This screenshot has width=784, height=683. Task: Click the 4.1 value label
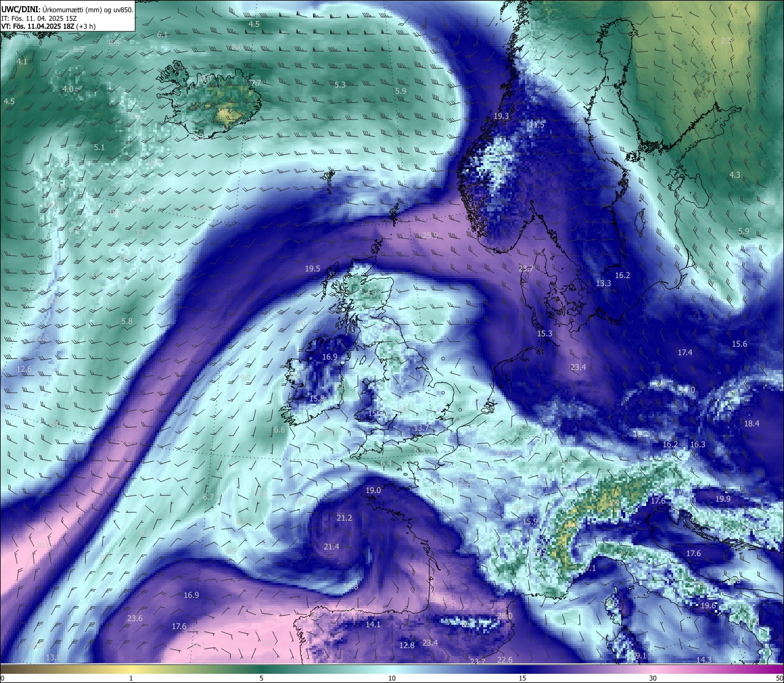[x=22, y=61]
